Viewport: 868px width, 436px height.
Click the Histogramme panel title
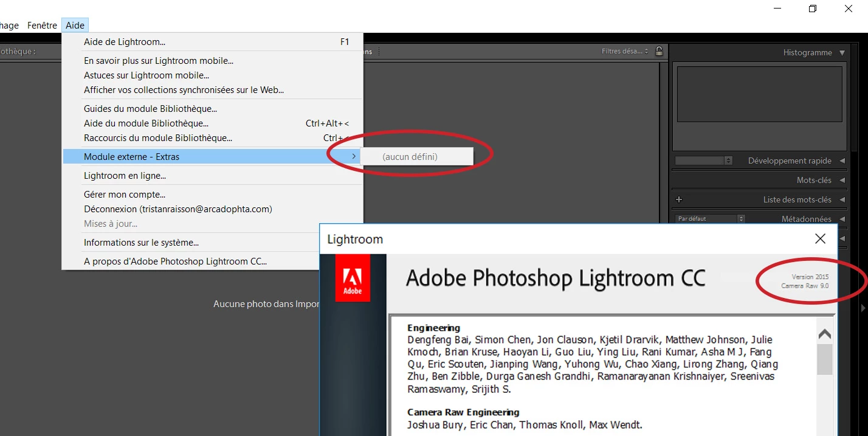pos(807,53)
